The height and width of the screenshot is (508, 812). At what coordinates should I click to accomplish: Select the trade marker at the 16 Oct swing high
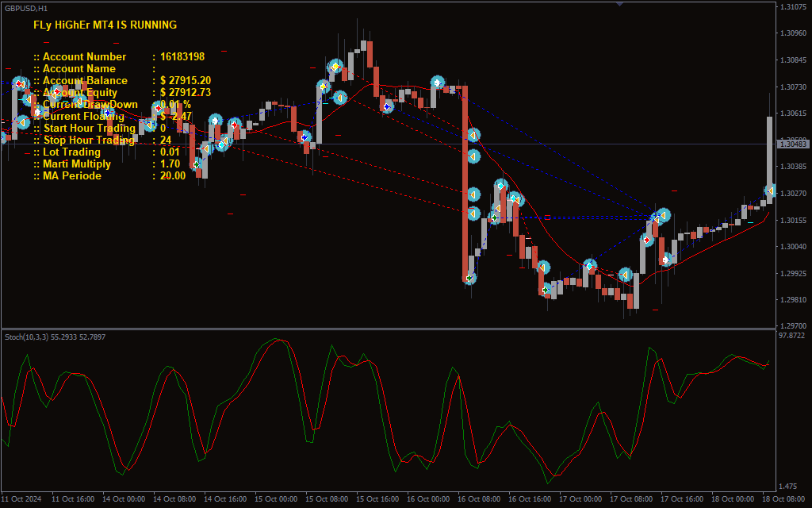coord(437,83)
